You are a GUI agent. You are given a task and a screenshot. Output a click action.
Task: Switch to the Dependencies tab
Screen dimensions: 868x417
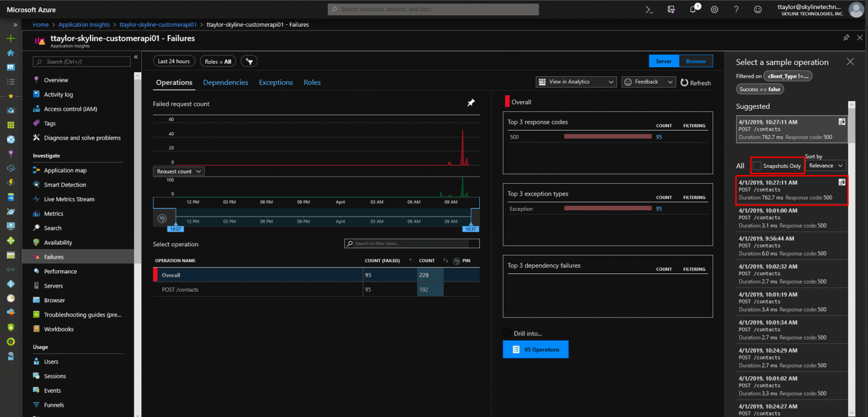click(225, 82)
